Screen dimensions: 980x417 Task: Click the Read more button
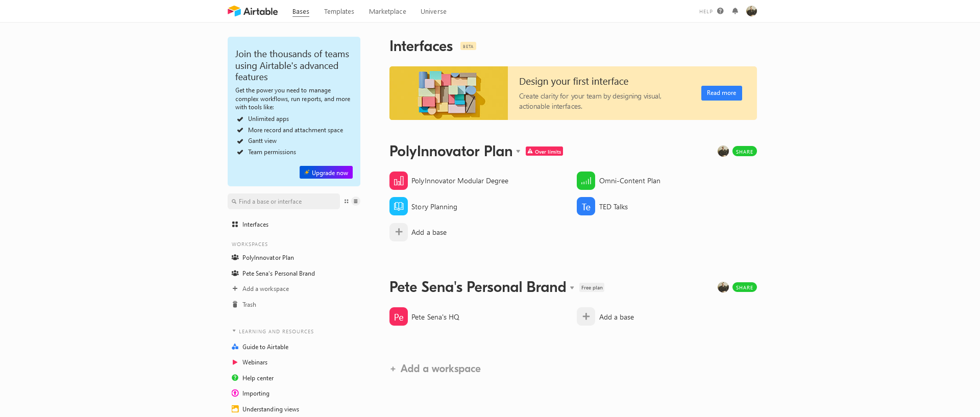click(721, 93)
